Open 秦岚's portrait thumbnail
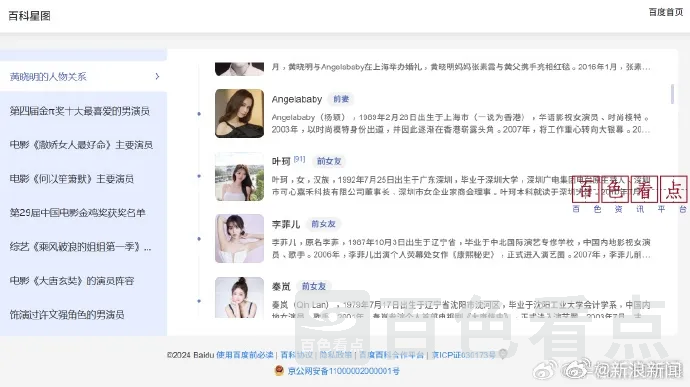The image size is (690, 387). pos(239,298)
